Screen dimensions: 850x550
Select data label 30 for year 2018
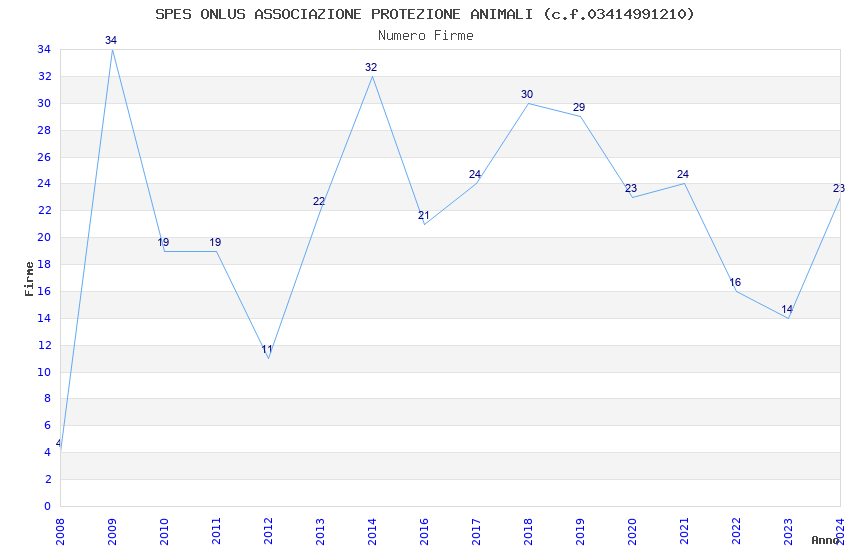coord(527,94)
